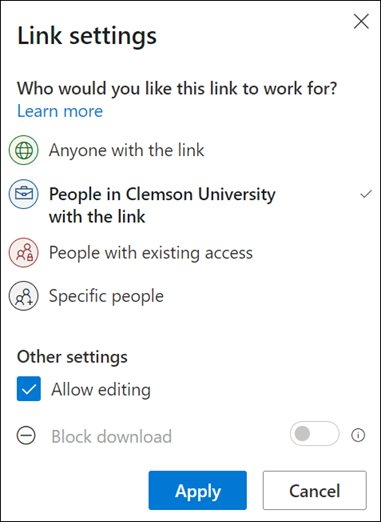Click the add-people icon for Specific people
The image size is (381, 522).
(23, 296)
